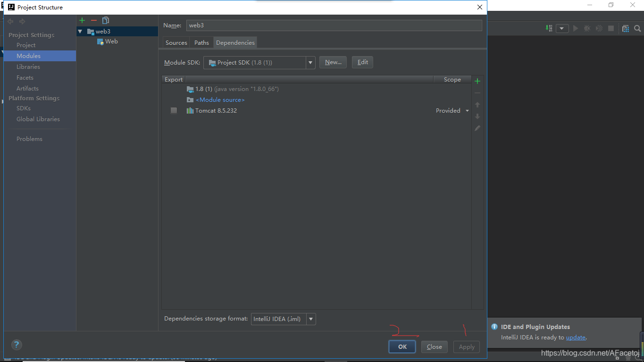Click the Web facet icon in module tree

point(100,41)
